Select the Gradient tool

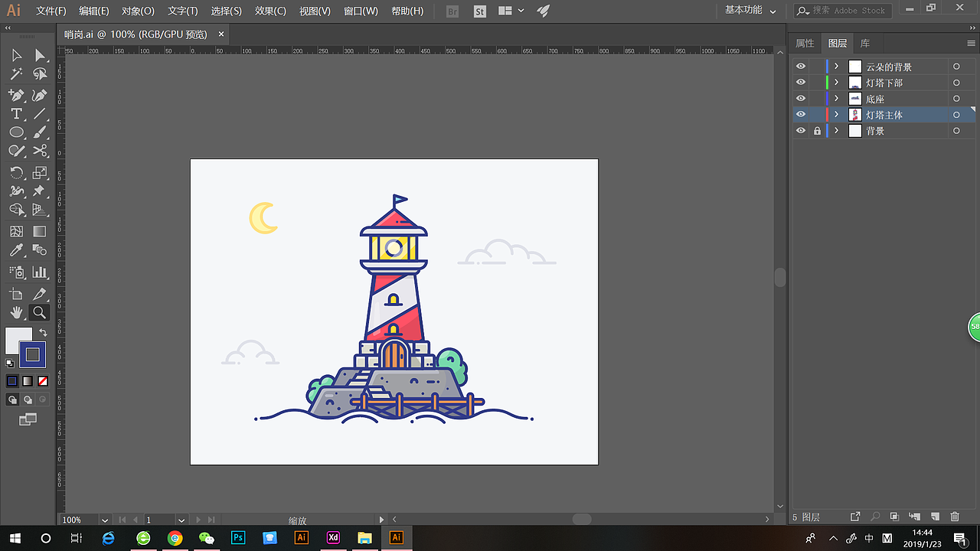[40, 232]
